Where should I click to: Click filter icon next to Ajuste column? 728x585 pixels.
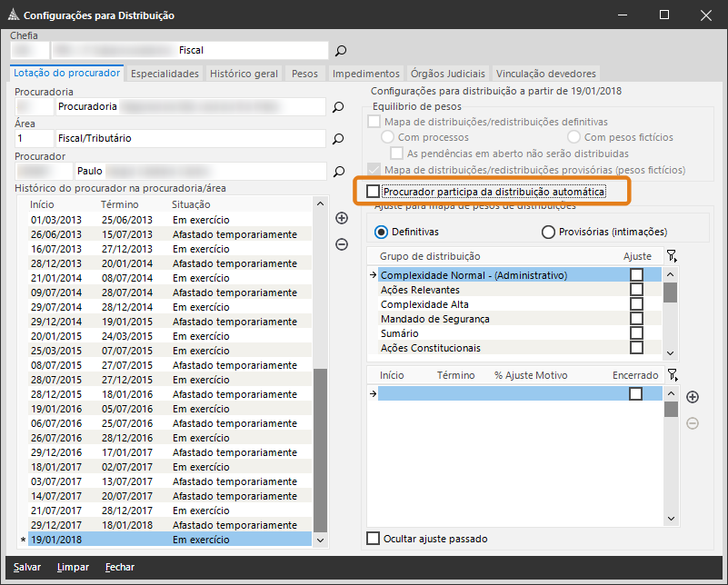[x=671, y=257]
